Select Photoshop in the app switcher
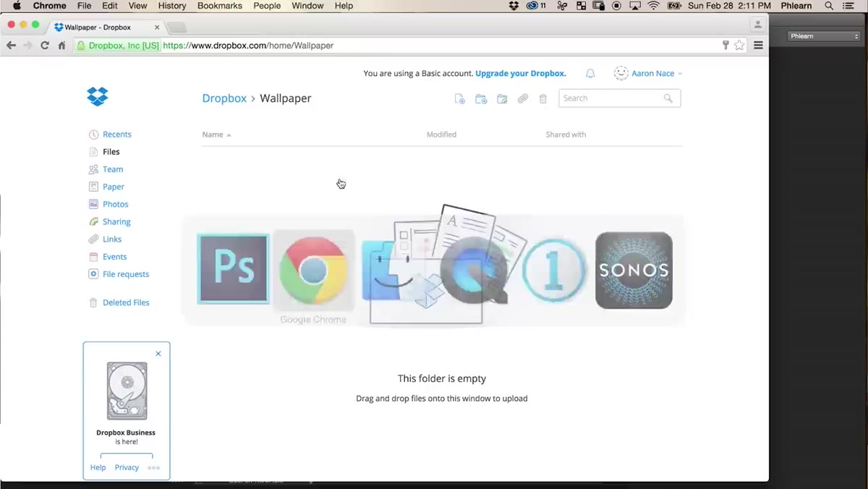This screenshot has height=489, width=868. click(233, 269)
